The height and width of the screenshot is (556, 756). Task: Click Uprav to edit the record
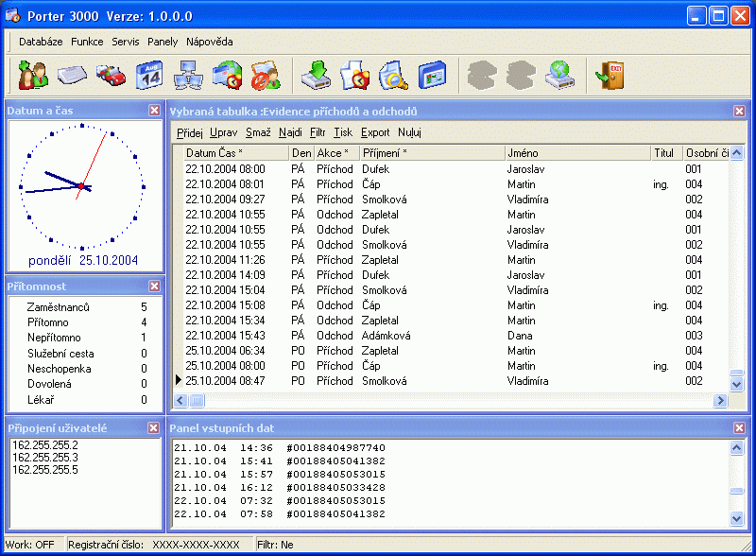pyautogui.click(x=224, y=132)
